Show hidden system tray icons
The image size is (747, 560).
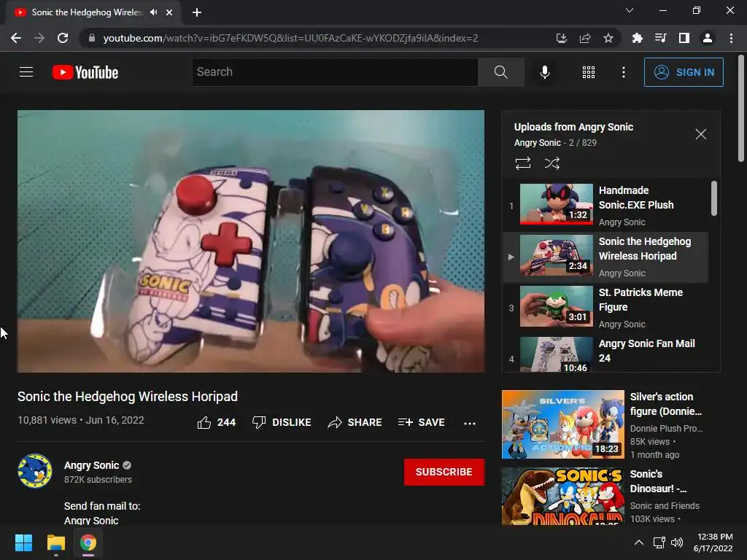[639, 542]
